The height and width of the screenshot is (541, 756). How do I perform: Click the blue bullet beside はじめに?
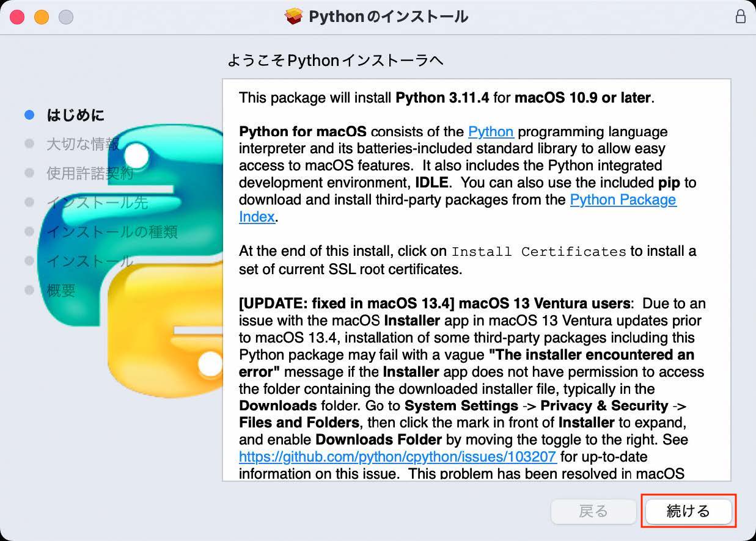point(29,115)
